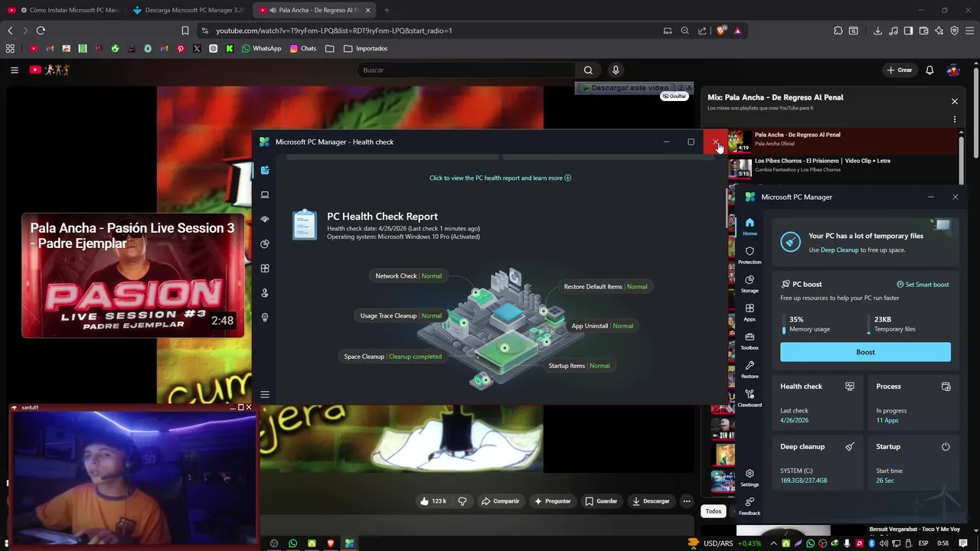This screenshot has height=551, width=980.
Task: Click Descargar button under video
Action: pos(651,501)
